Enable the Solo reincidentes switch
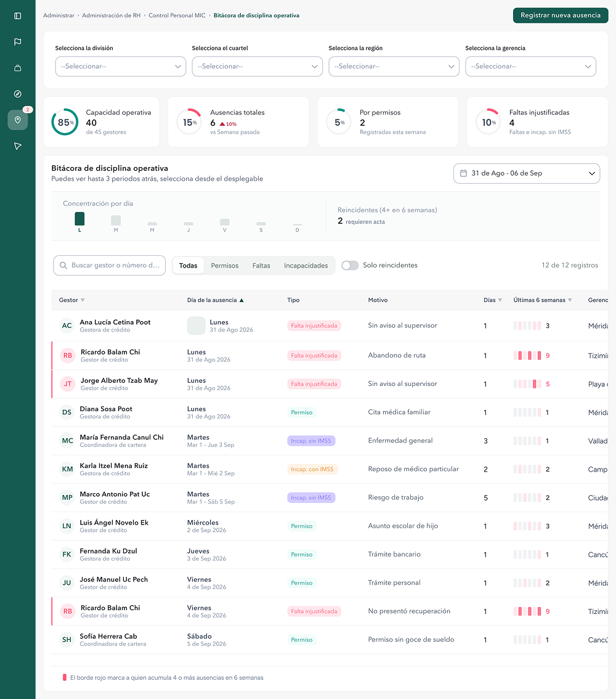The image size is (616, 699). coord(350,265)
